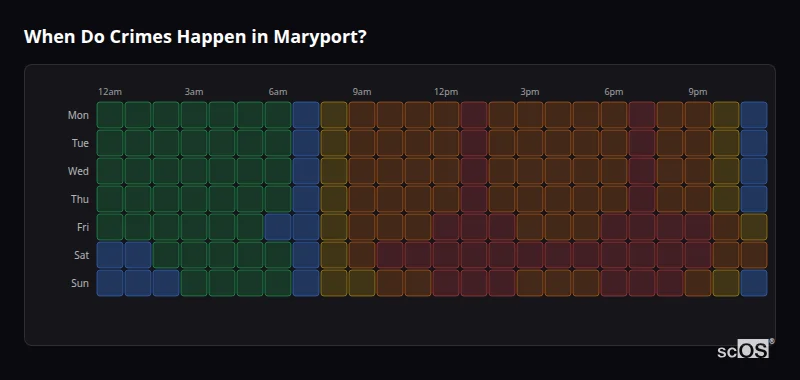Click the "9pm" hour label
This screenshot has width=800, height=380.
click(x=698, y=92)
